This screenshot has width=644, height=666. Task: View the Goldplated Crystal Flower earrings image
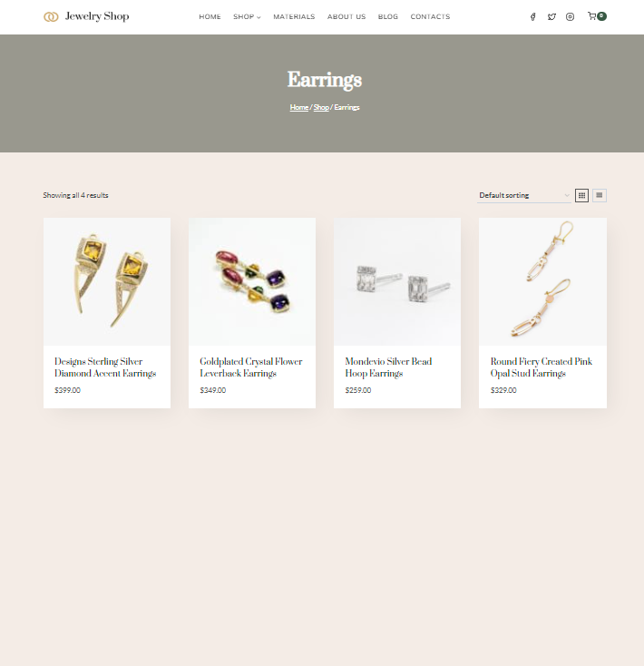(252, 281)
